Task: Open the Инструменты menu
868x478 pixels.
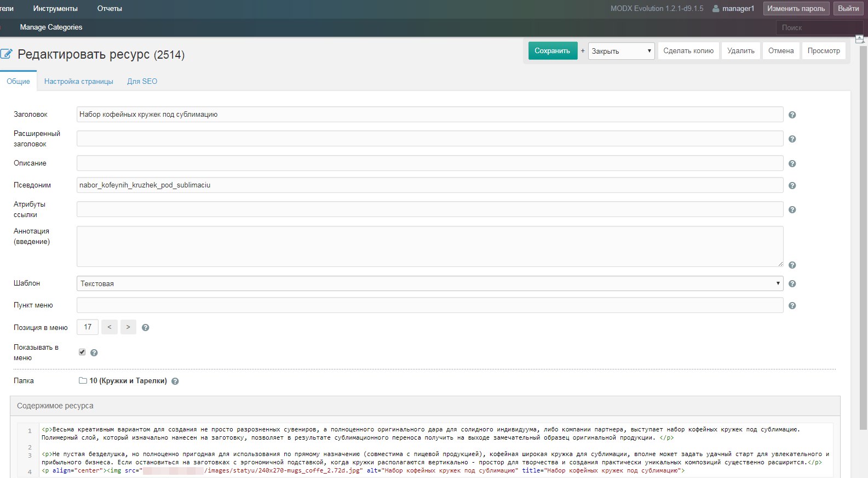Action: (55, 9)
